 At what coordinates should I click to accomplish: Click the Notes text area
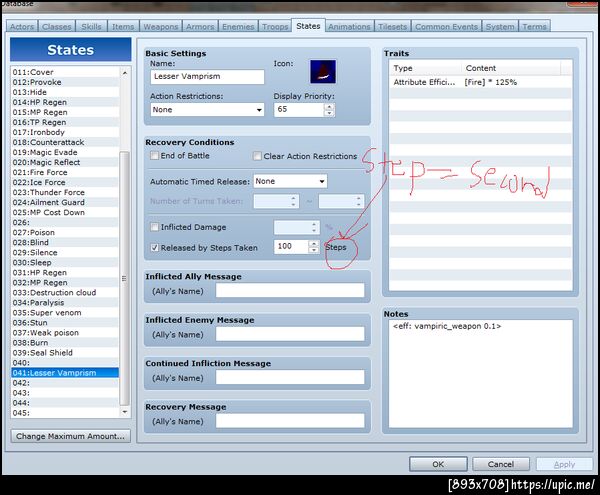coord(481,374)
